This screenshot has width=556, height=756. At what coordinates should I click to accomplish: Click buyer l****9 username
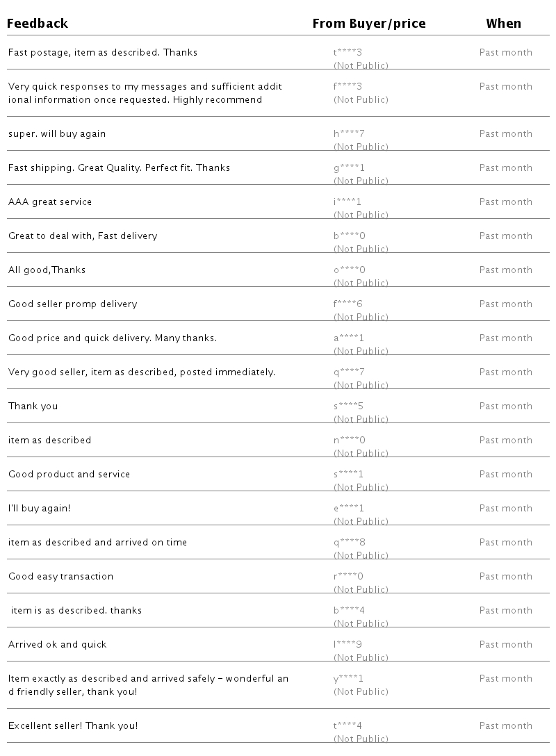(347, 645)
